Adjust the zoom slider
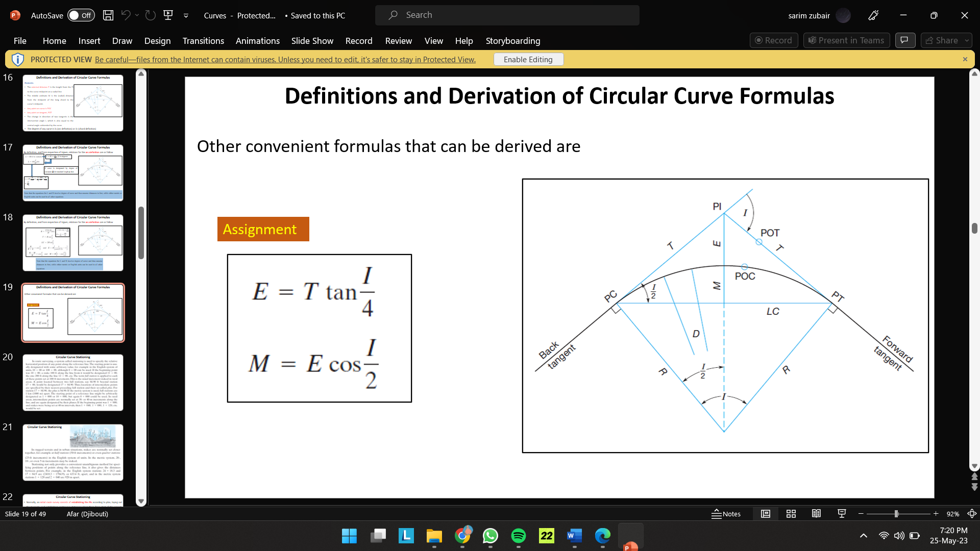This screenshot has width=980, height=551. [x=897, y=514]
